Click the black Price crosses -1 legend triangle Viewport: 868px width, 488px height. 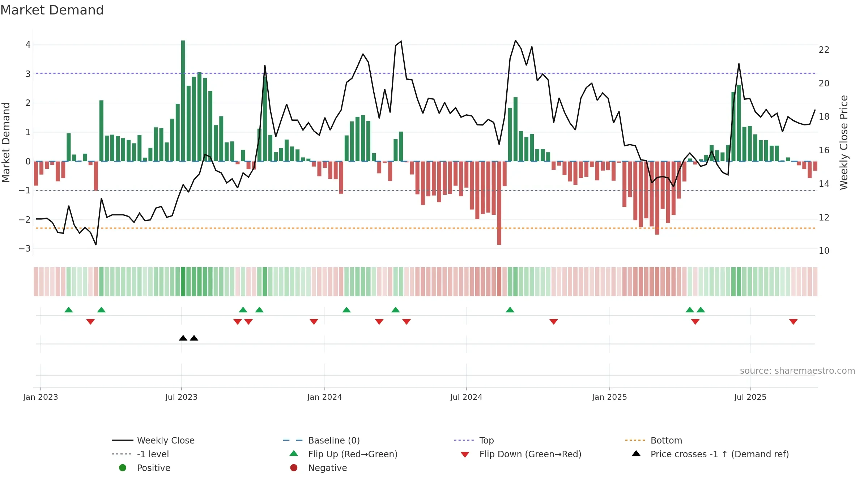(x=636, y=453)
